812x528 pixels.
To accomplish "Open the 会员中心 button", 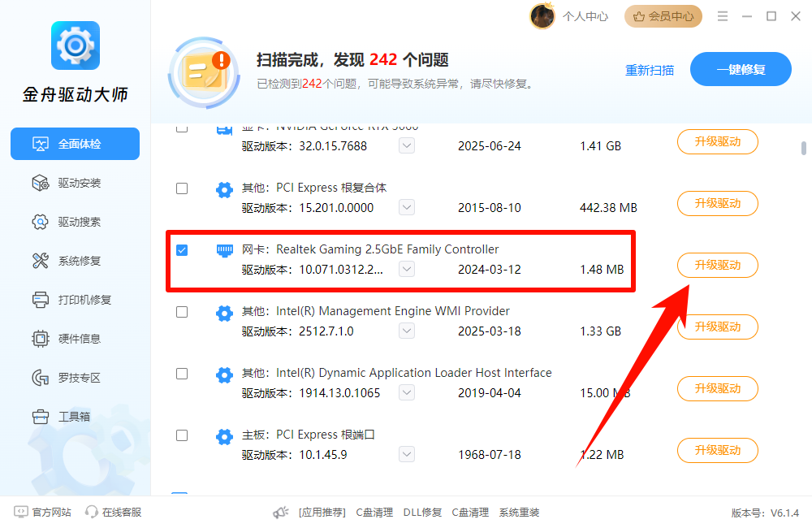I will click(663, 16).
